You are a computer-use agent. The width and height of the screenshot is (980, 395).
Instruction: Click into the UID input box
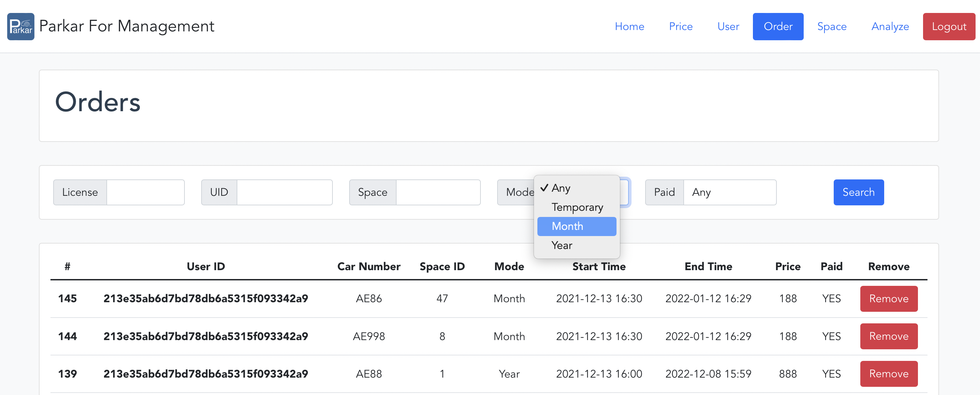click(x=284, y=192)
